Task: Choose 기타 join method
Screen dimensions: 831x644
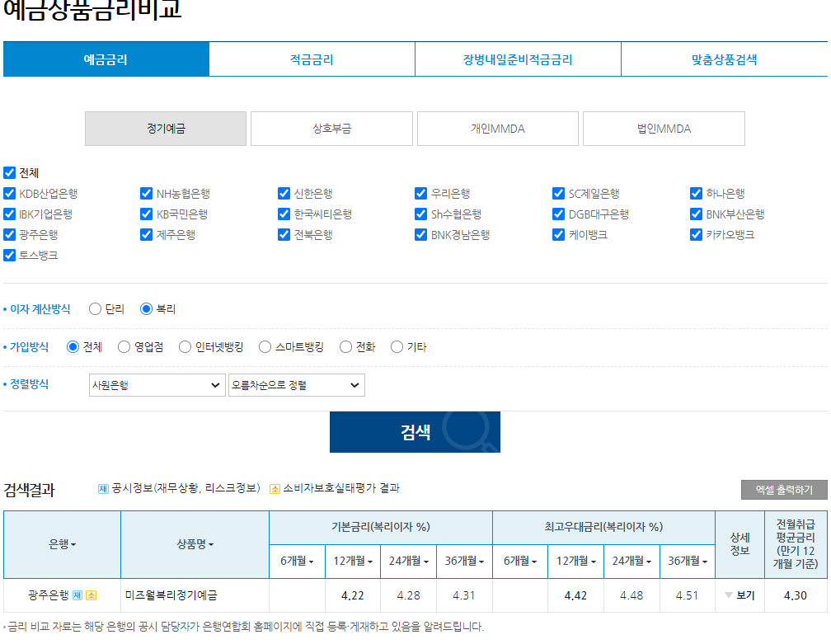Action: coord(397,347)
